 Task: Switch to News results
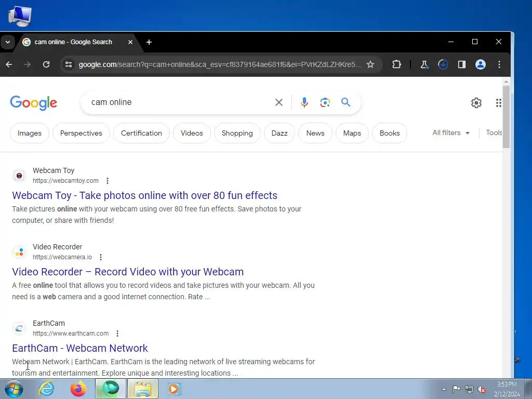click(x=315, y=133)
